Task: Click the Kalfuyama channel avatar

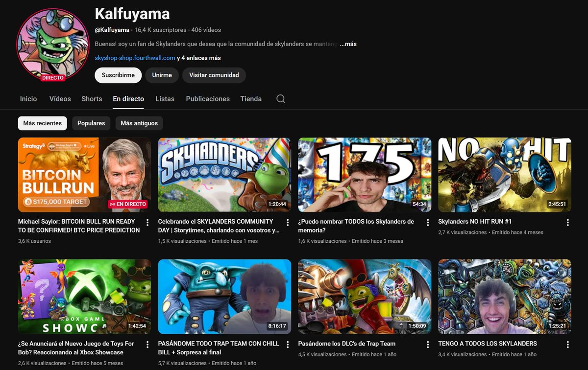Action: click(52, 44)
